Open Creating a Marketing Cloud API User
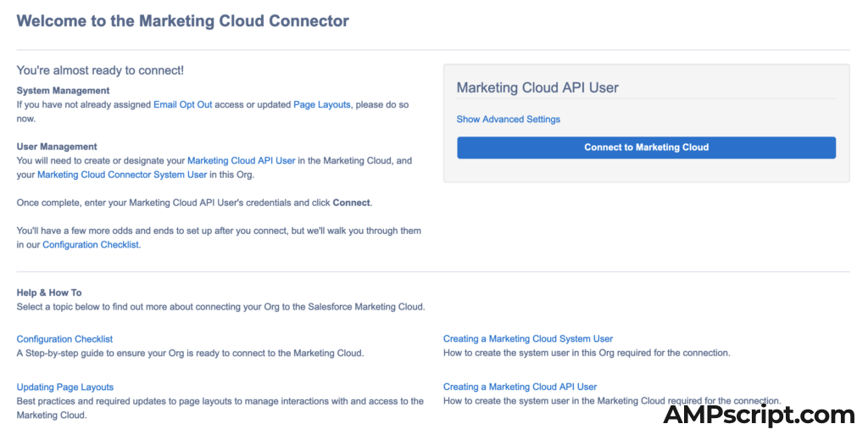Screen dimensions: 868x435 pyautogui.click(x=520, y=388)
